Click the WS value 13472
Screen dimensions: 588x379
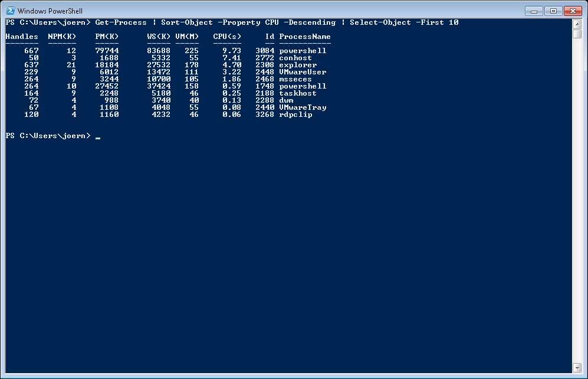coord(159,72)
